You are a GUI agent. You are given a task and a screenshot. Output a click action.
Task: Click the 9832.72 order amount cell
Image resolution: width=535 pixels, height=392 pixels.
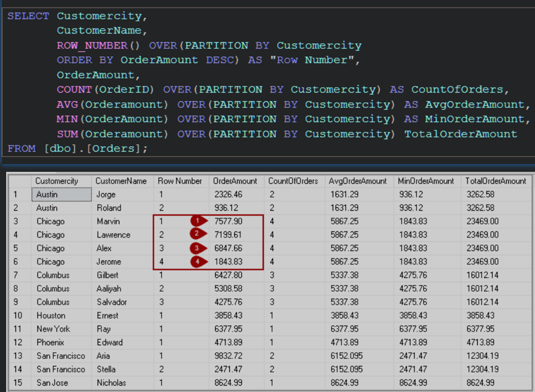[236, 356]
